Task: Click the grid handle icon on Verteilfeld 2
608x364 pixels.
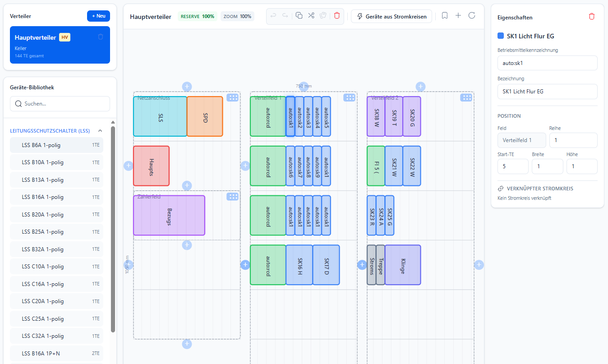Action: [x=466, y=97]
